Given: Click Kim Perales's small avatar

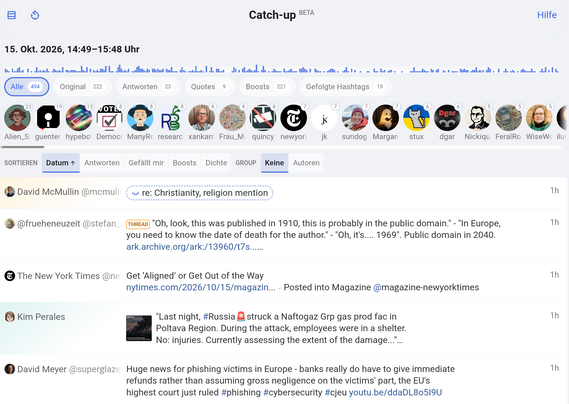Looking at the screenshot, I should 10,317.
